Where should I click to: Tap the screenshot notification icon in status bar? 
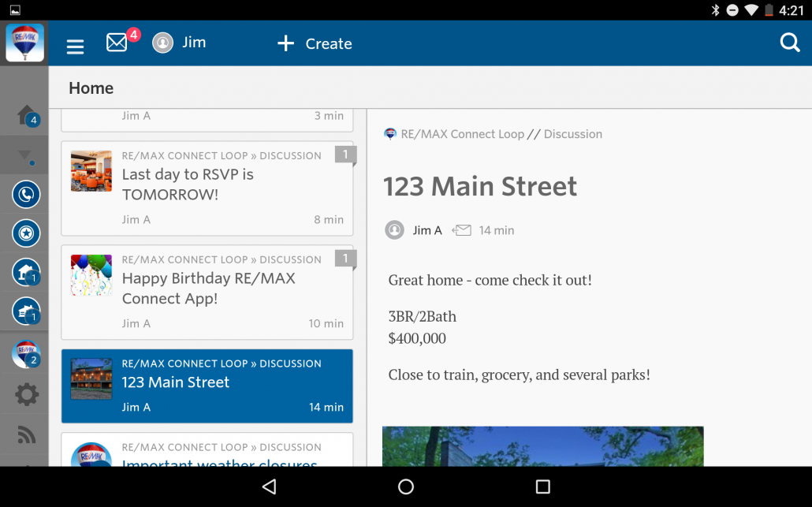[15, 9]
